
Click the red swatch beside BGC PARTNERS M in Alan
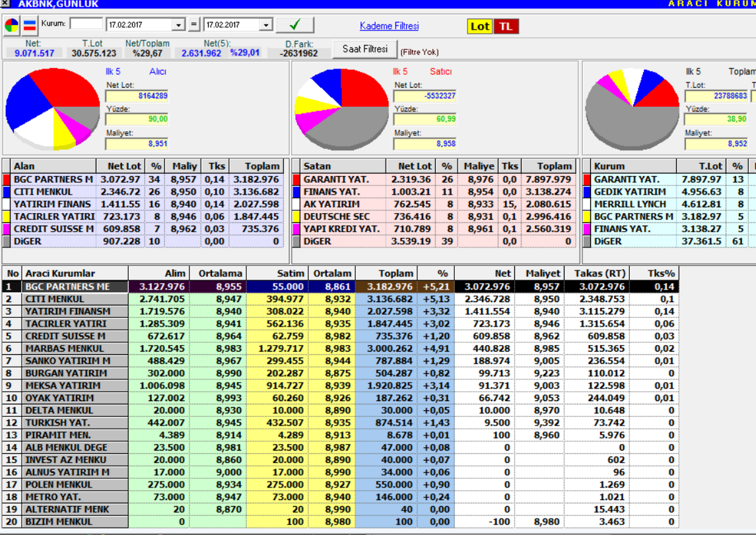point(6,179)
